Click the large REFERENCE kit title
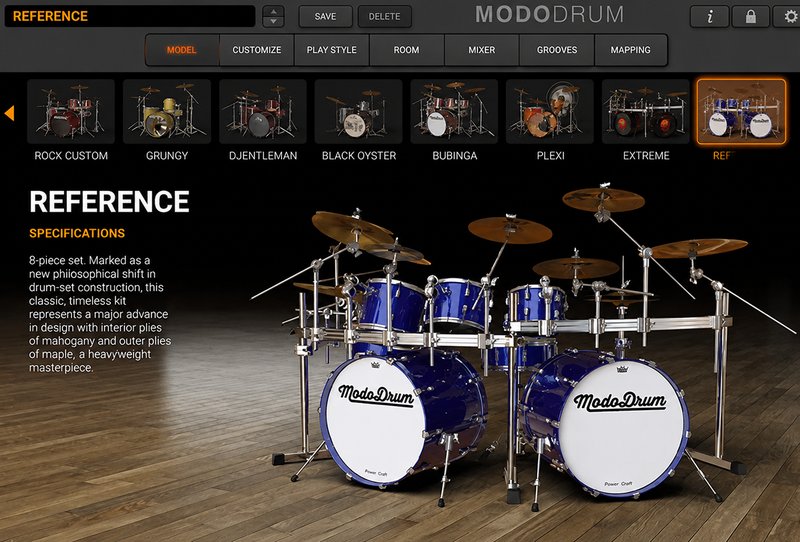 (109, 202)
